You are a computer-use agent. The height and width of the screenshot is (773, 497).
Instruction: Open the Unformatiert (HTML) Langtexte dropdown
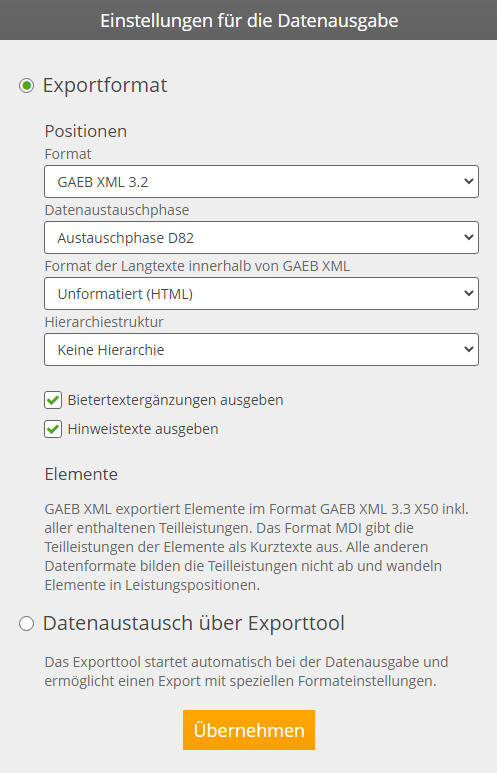[x=261, y=294]
